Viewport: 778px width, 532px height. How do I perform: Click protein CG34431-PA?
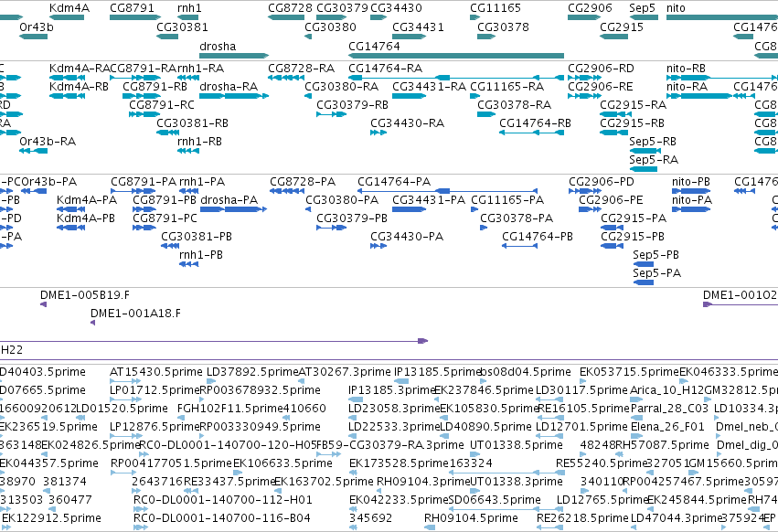[x=409, y=209]
